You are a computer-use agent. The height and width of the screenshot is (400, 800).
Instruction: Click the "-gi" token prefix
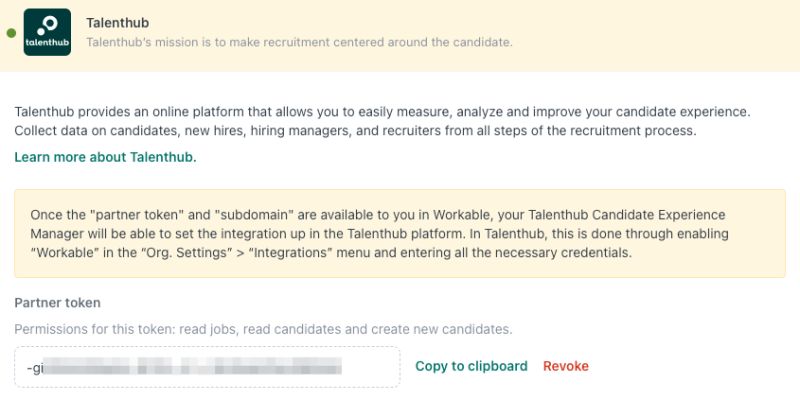pyautogui.click(x=36, y=368)
